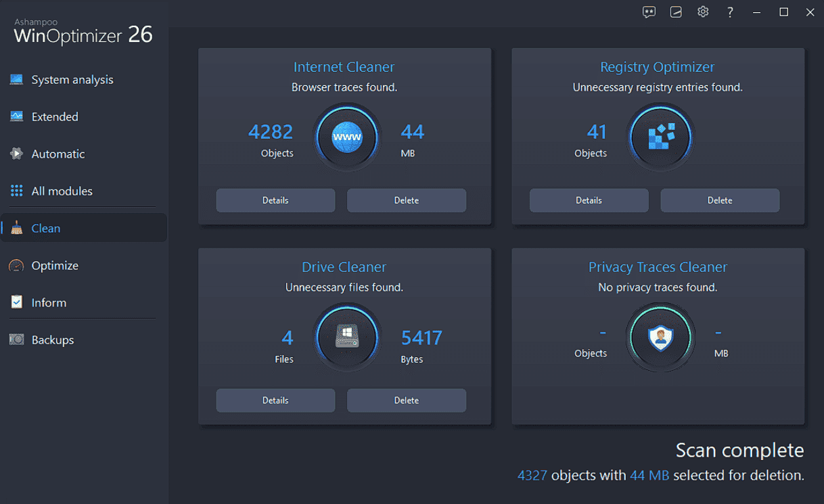Click the 44 MB value in Internet Cleaner
824x504 pixels.
coord(413,131)
